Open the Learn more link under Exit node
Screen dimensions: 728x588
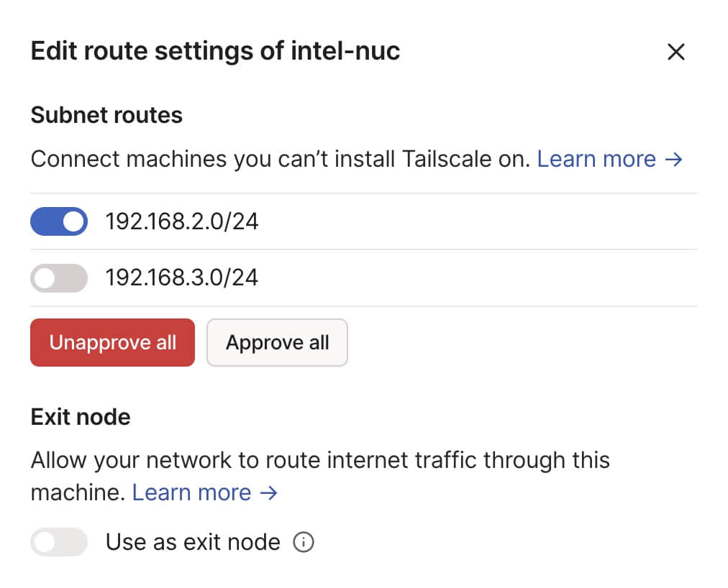point(192,492)
